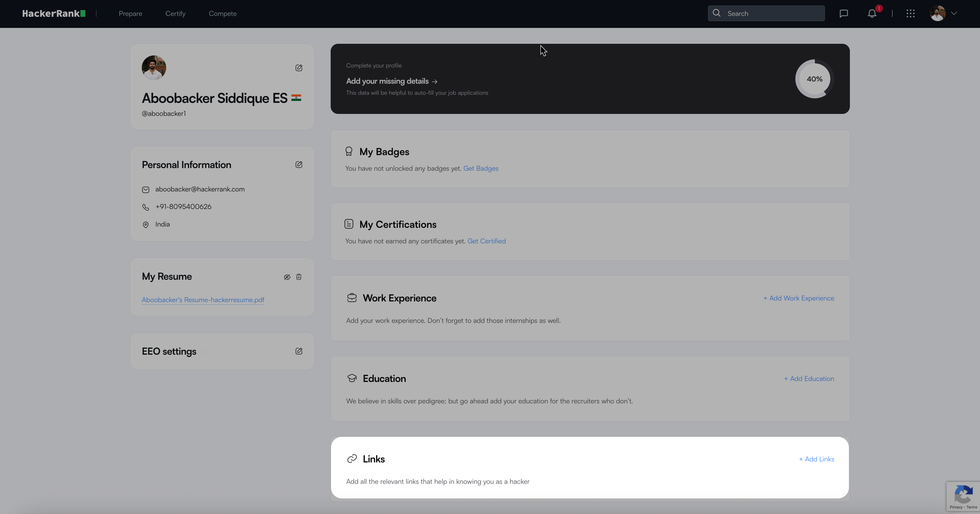Open the Certify menu

click(x=175, y=14)
